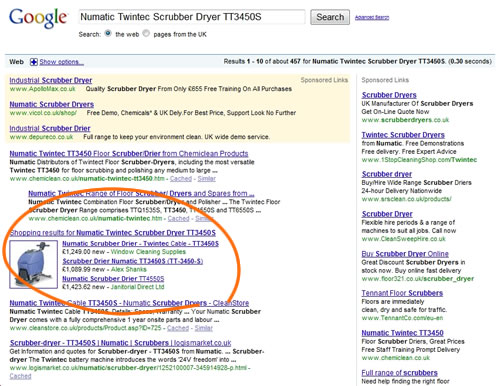Open 'Numatic Twintec TT3450' sidebar ad
This screenshot has height=386, width=500.
[403, 333]
